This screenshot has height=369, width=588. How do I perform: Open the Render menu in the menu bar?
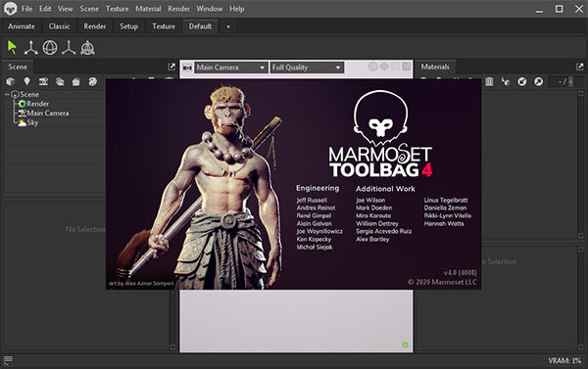tap(179, 9)
